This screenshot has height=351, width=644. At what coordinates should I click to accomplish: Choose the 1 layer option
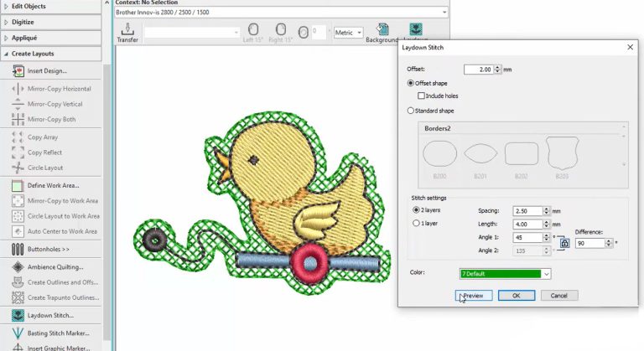click(416, 224)
